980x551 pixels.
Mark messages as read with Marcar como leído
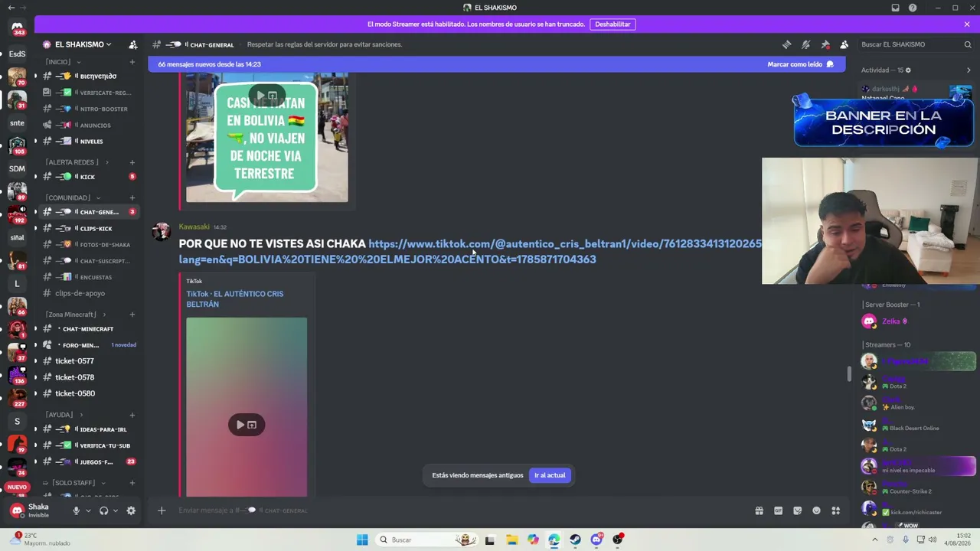click(801, 64)
